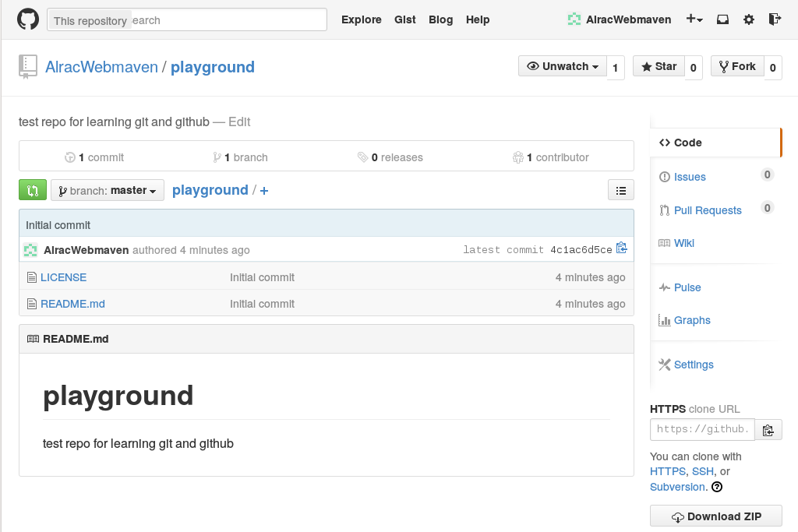Copy the commit SHA with clipboard icon
This screenshot has height=532, width=798.
click(x=621, y=248)
